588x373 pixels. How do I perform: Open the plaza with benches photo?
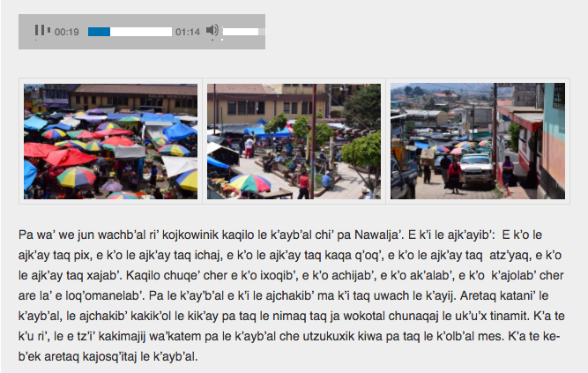click(x=294, y=141)
